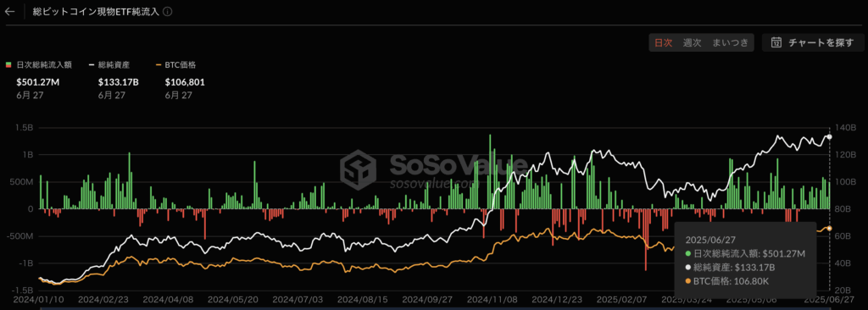
Task: Click the red/green 日次総純流入額 legend swatch
Action: pos(8,65)
